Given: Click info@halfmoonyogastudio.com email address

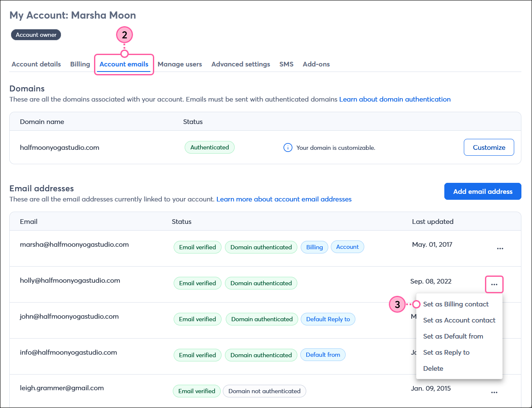Looking at the screenshot, I should (x=68, y=353).
